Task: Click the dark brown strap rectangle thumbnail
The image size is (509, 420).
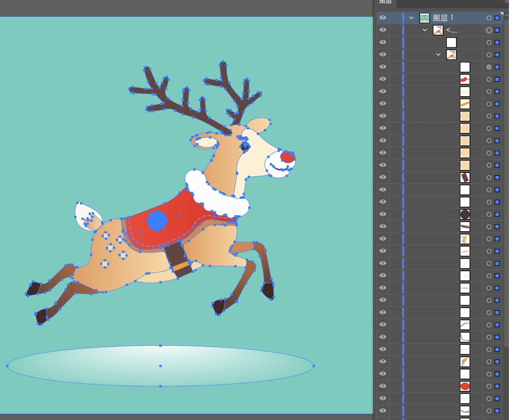Action: pyautogui.click(x=465, y=177)
